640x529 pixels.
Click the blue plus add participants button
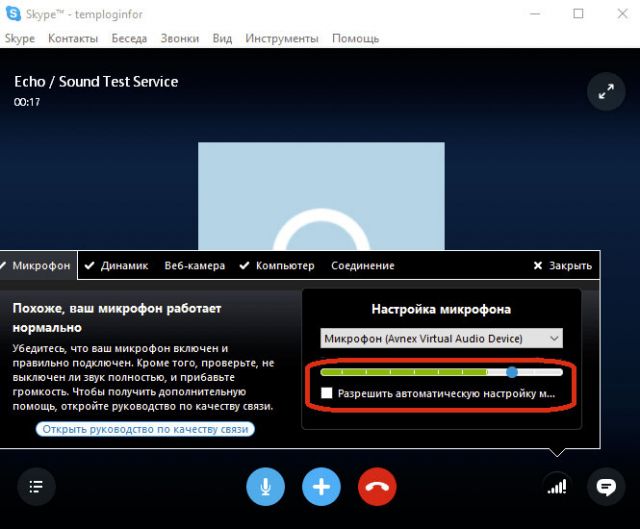[321, 487]
